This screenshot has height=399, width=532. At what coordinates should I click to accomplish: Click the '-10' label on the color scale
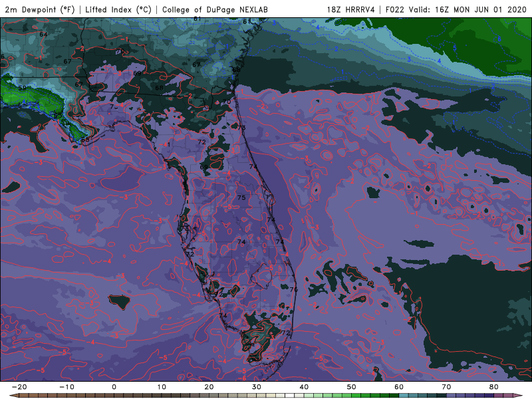pyautogui.click(x=66, y=387)
